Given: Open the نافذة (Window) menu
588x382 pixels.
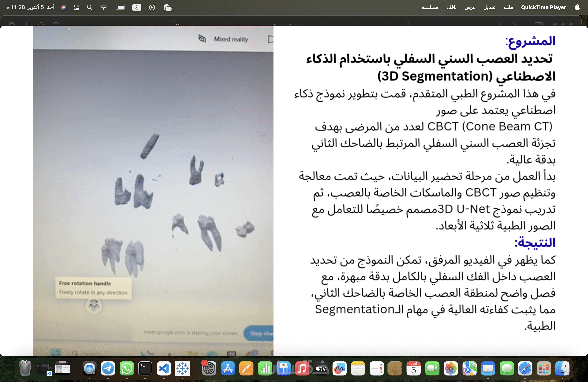Looking at the screenshot, I should coord(451,7).
